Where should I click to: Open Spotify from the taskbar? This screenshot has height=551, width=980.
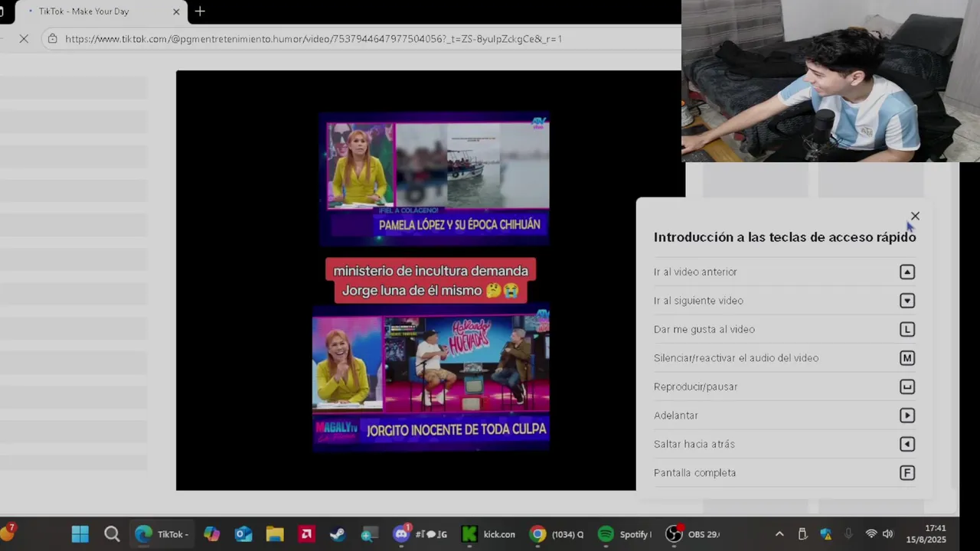click(625, 534)
